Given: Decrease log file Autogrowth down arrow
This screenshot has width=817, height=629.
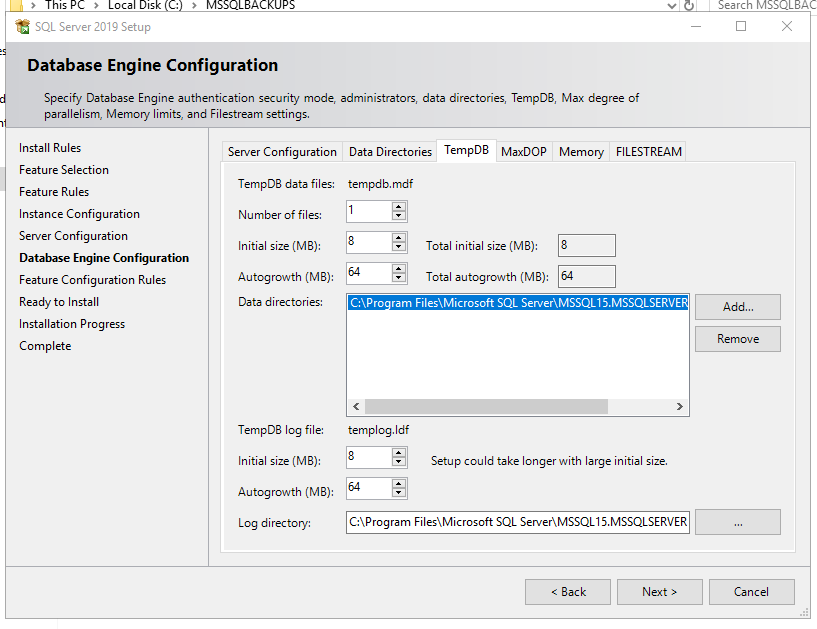Looking at the screenshot, I should click(x=399, y=493).
